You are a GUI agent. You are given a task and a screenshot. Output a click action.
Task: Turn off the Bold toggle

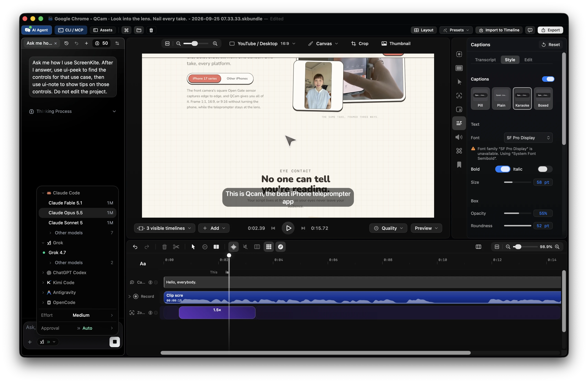click(x=502, y=169)
